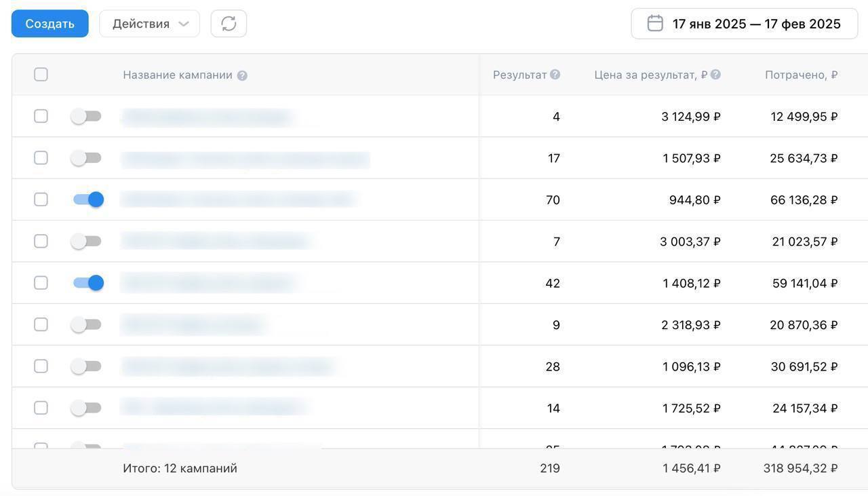Open the Действия dropdown

pos(149,24)
